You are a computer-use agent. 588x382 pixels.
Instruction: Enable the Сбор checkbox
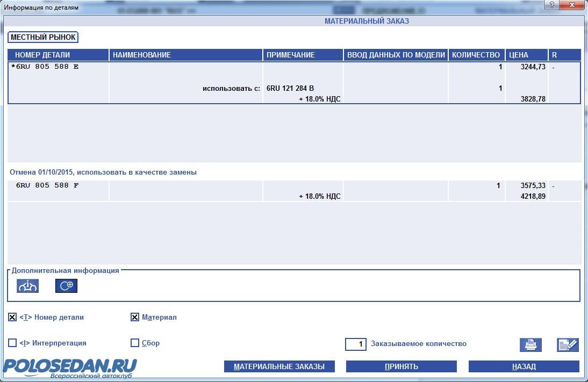(x=135, y=343)
